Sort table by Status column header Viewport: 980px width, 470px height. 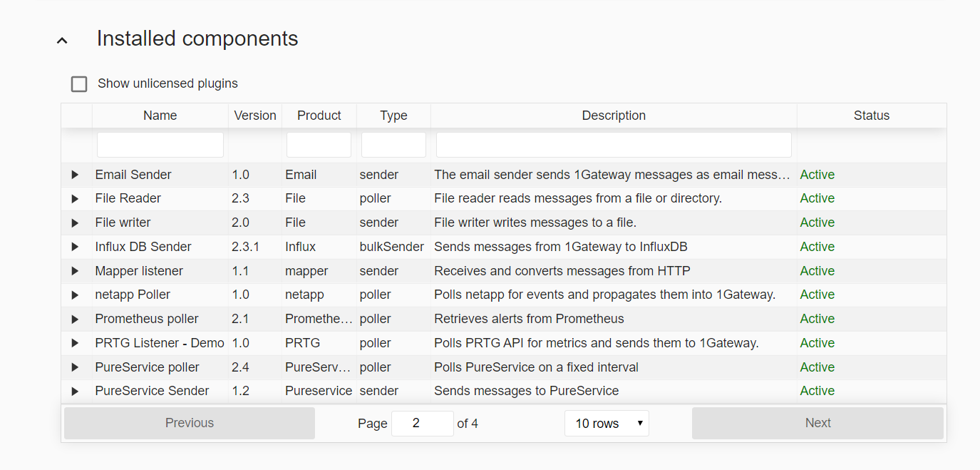[871, 116]
